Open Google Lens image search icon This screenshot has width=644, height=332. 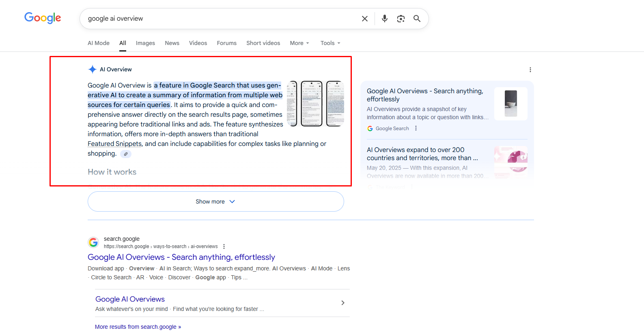[401, 19]
